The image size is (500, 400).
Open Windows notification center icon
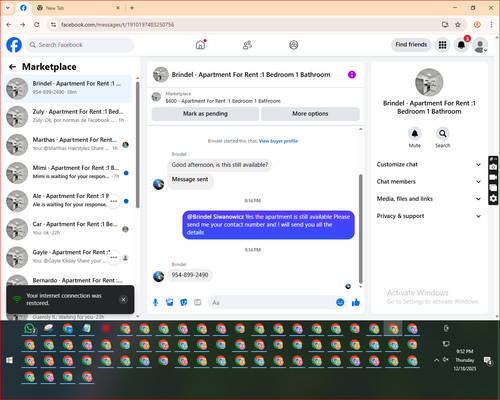[x=488, y=361]
